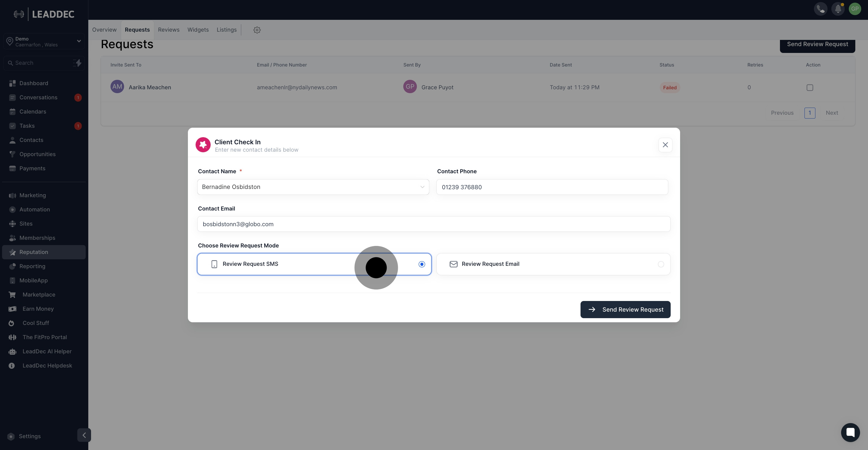Click the Contact Email field

(x=434, y=224)
